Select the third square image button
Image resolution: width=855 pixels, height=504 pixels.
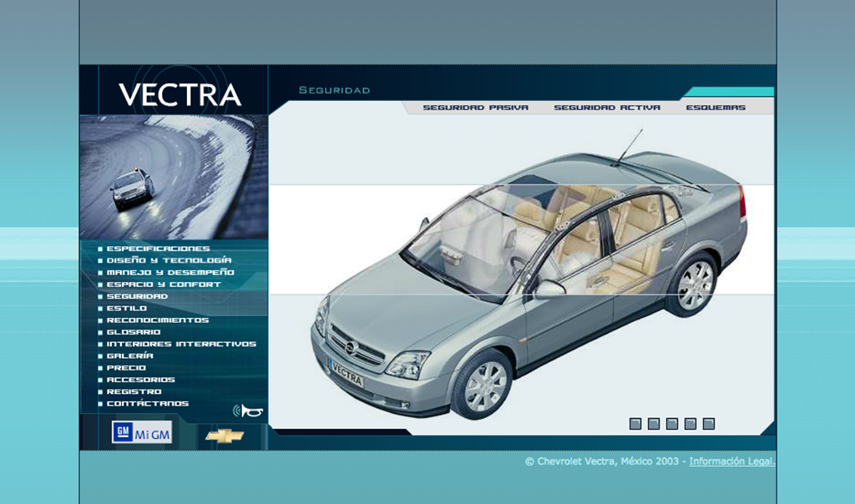672,424
